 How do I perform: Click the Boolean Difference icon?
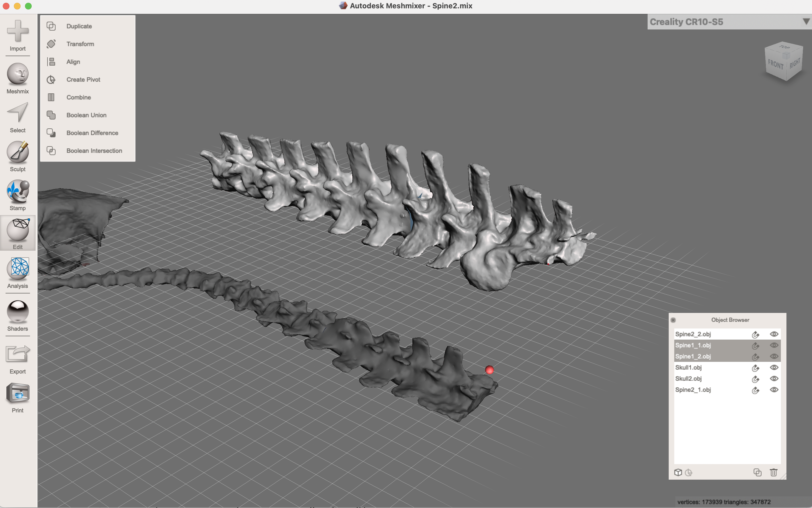coord(51,133)
